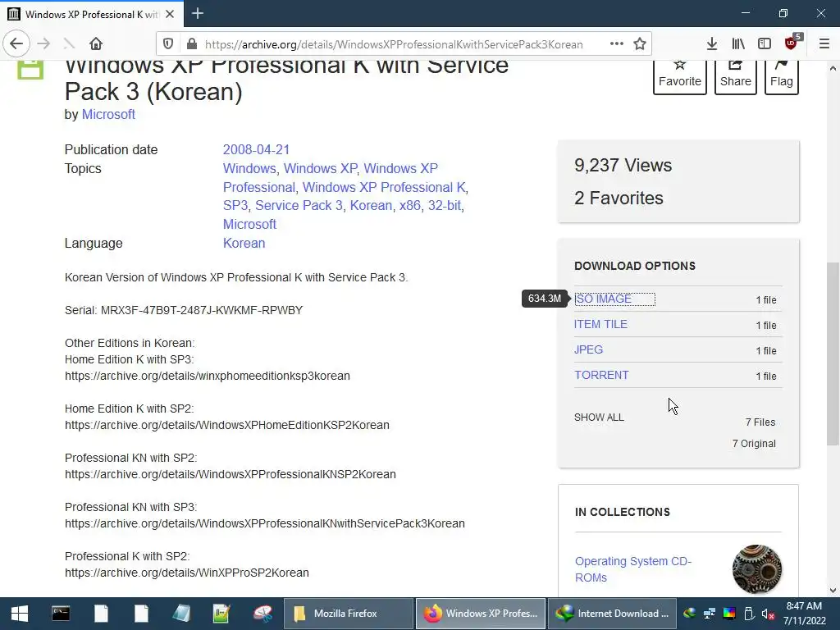
Task: Open the Windows Start menu
Action: point(20,614)
